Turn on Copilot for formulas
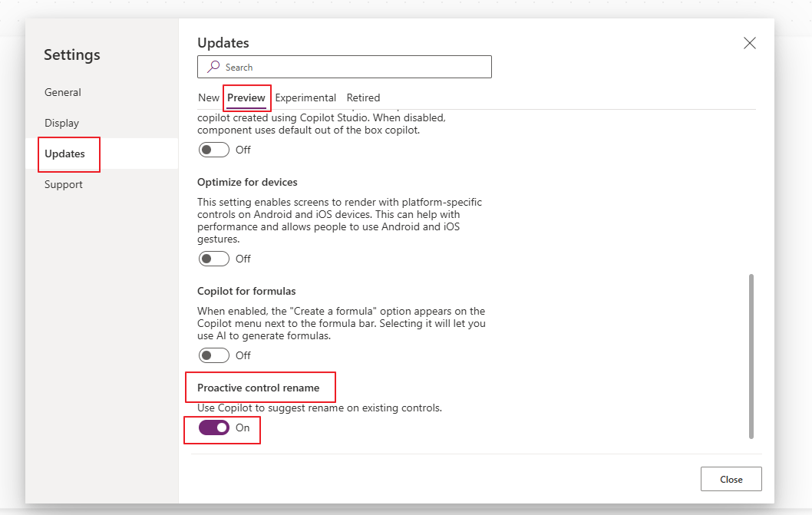The height and width of the screenshot is (515, 812). pos(213,355)
